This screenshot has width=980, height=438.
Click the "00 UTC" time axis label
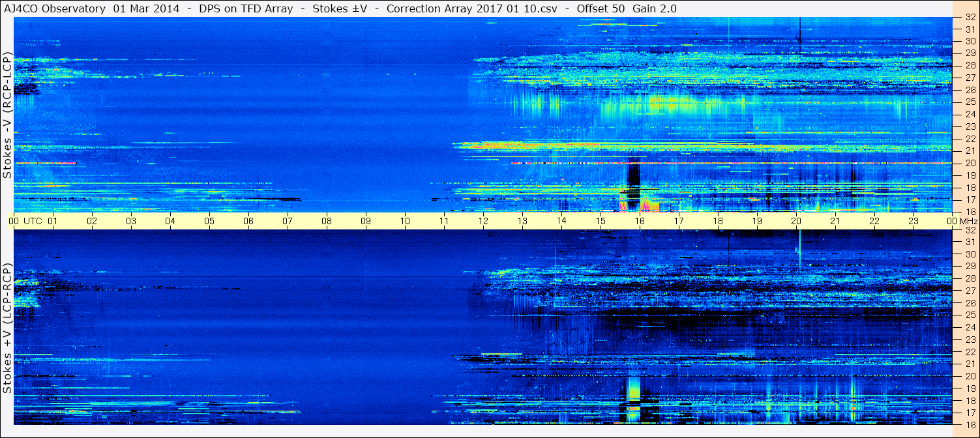(x=25, y=221)
